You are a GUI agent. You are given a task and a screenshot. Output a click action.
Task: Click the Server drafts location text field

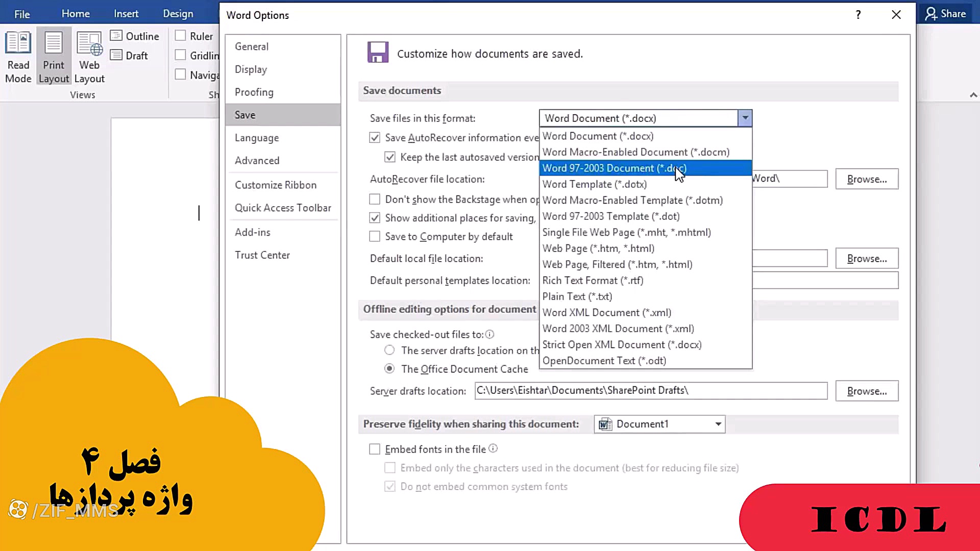pyautogui.click(x=651, y=391)
